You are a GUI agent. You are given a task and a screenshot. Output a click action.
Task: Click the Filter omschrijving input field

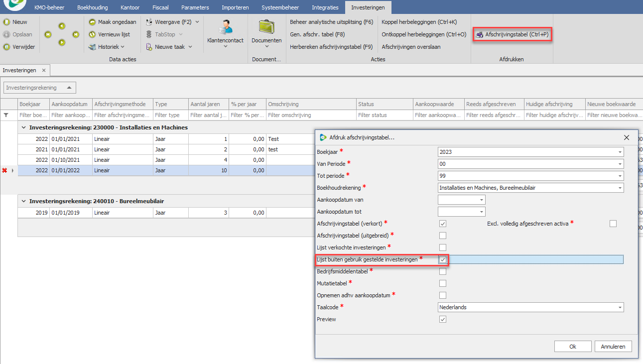(x=311, y=115)
